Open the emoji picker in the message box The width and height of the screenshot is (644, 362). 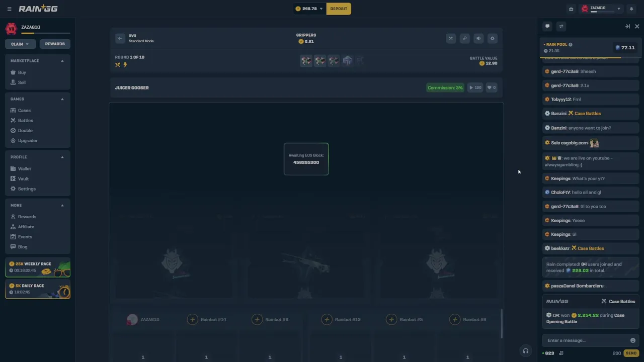coord(633,340)
